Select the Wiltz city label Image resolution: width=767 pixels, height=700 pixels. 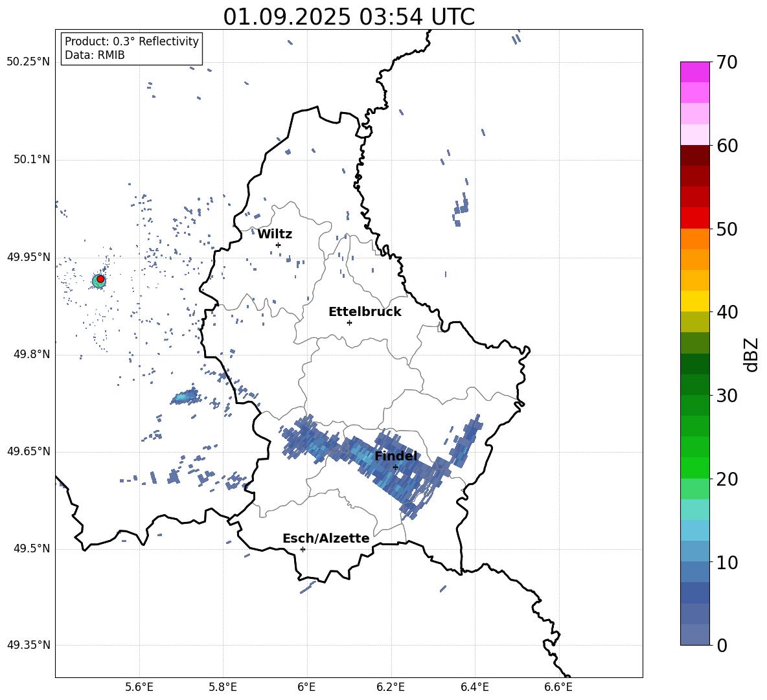click(x=275, y=234)
